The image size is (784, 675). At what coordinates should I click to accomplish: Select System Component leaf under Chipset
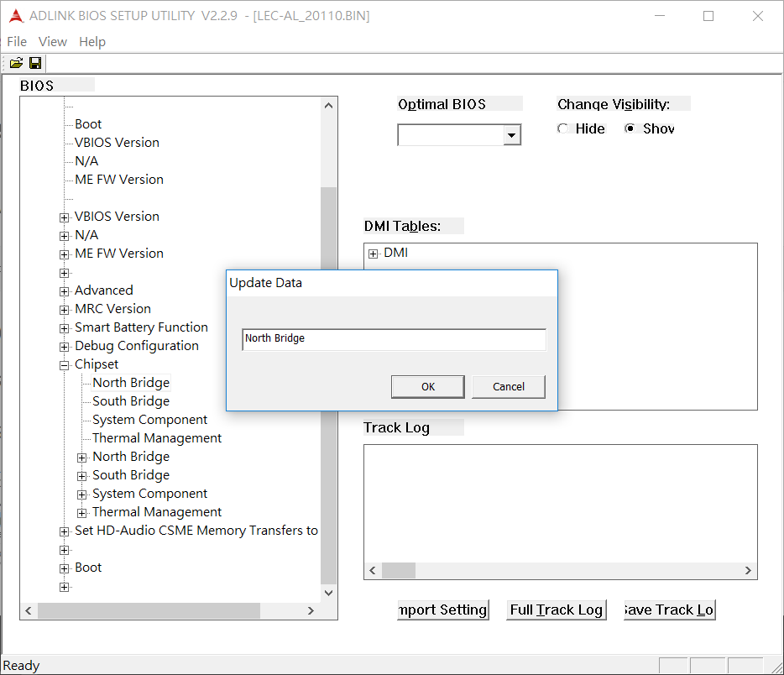(149, 420)
